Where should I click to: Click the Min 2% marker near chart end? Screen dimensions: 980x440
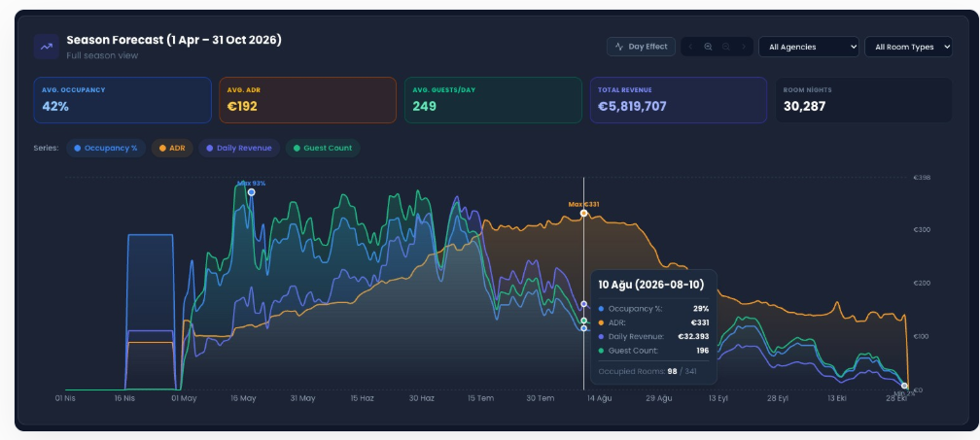pos(904,387)
